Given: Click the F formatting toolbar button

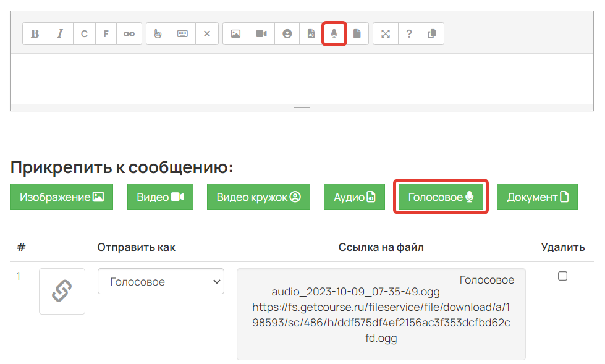Looking at the screenshot, I should pos(106,34).
